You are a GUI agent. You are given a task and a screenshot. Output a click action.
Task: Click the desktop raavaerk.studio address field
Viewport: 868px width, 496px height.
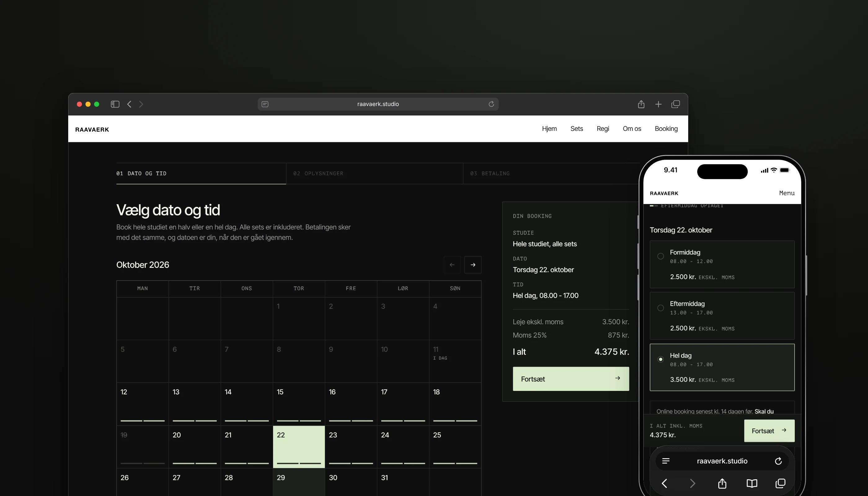(x=378, y=104)
